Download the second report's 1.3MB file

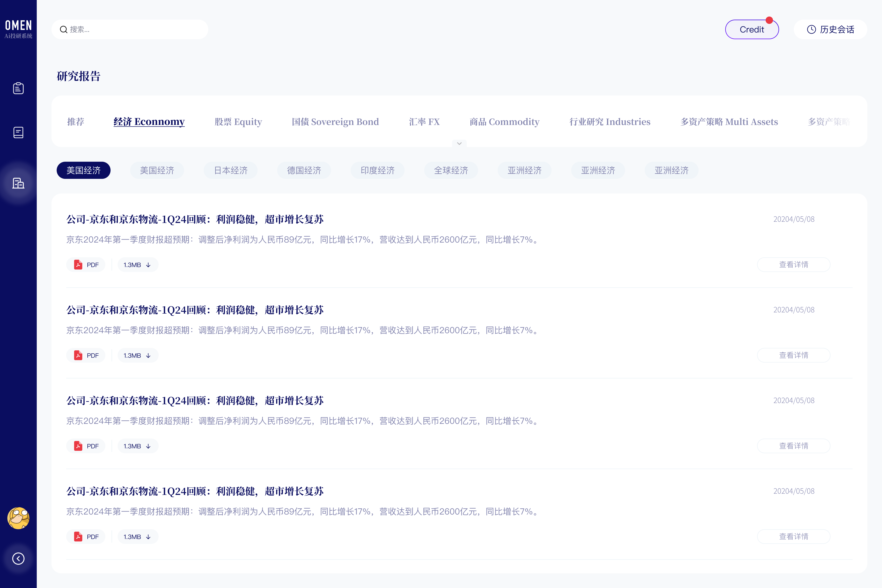click(138, 355)
